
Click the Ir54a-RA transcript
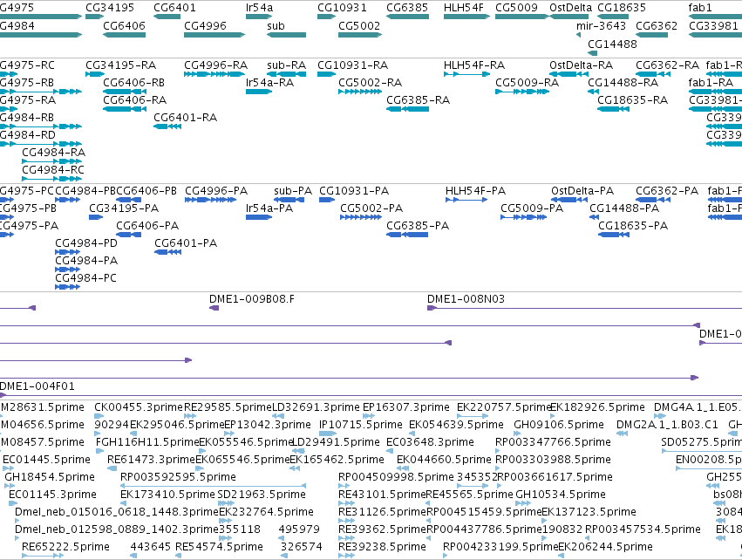pyautogui.click(x=259, y=92)
